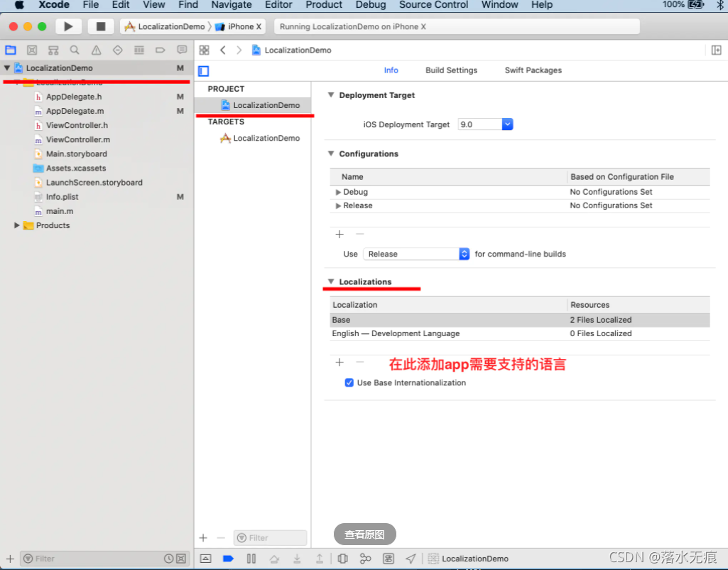The height and width of the screenshot is (570, 728).
Task: Open the Symbol navigator
Action: click(x=53, y=50)
